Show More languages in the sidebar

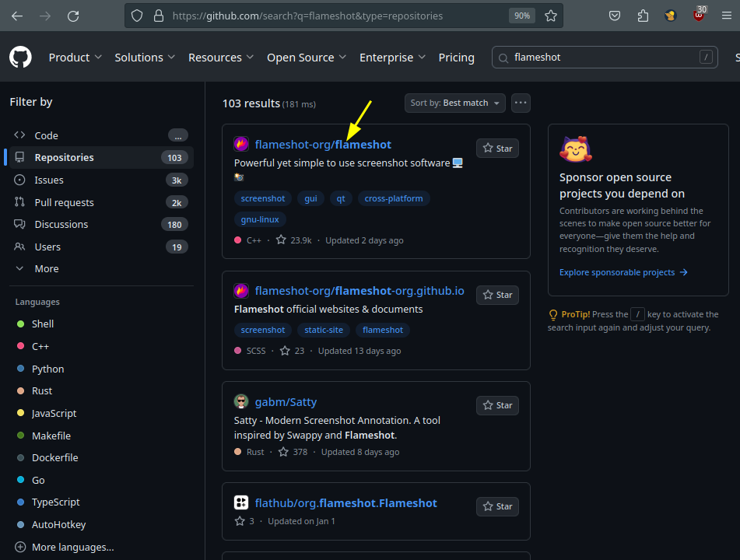pos(64,548)
